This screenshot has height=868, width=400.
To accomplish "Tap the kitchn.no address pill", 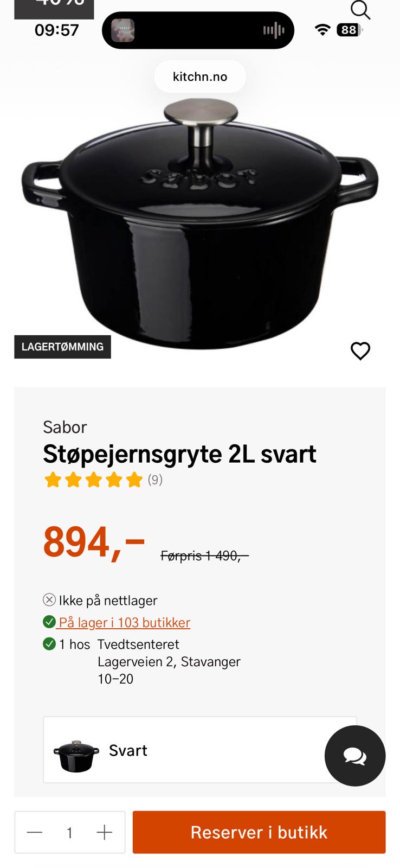I will pyautogui.click(x=200, y=76).
